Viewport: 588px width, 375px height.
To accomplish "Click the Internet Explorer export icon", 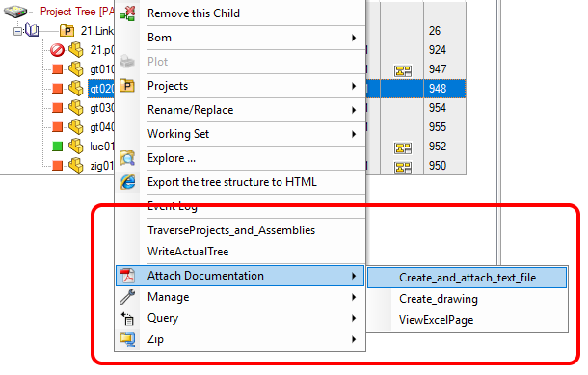I will tap(127, 182).
